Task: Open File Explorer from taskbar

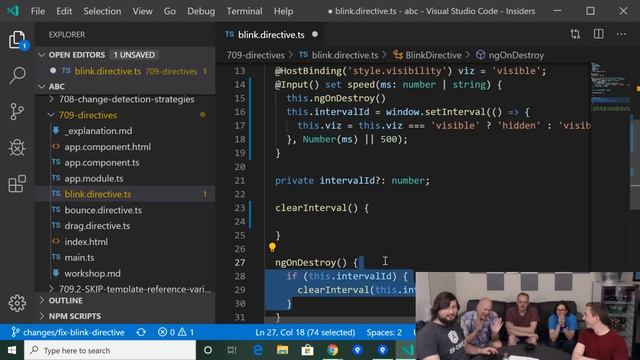Action: coord(282,350)
